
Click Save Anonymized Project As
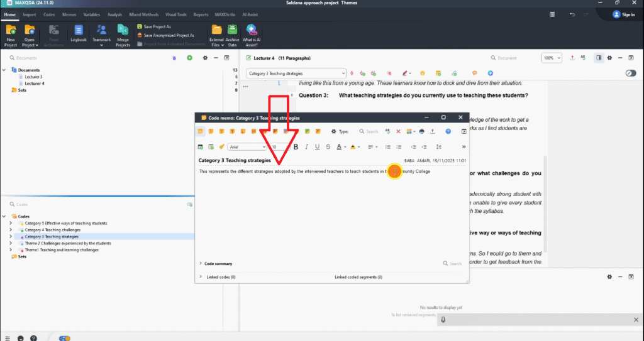point(169,35)
